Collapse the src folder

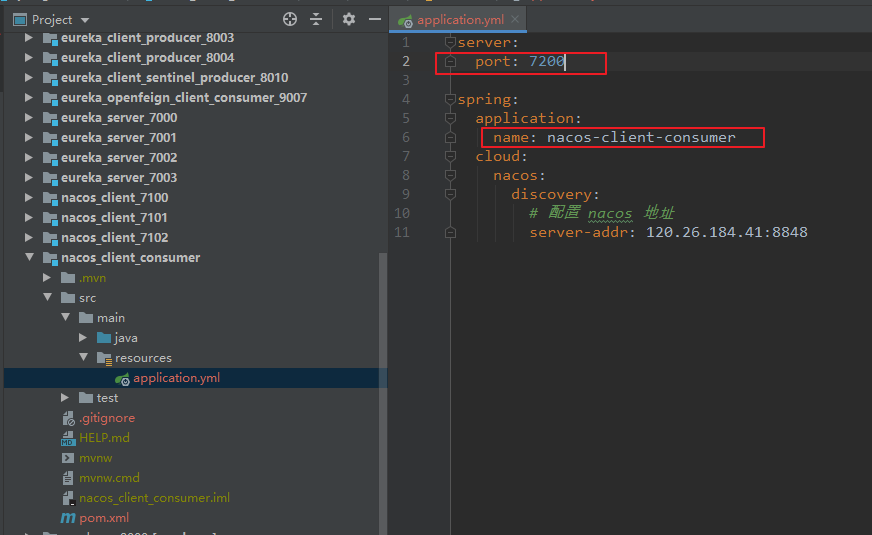pyautogui.click(x=48, y=298)
